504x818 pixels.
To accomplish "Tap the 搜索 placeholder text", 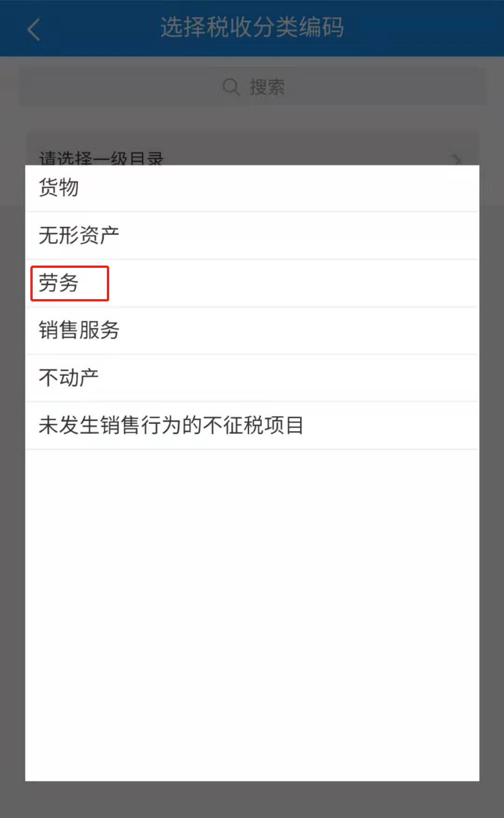I will pyautogui.click(x=267, y=87).
